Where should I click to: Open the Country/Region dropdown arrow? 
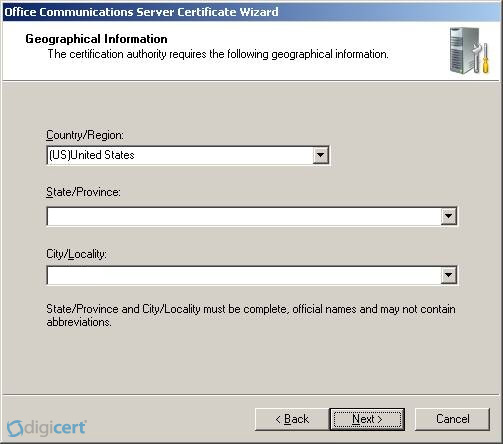coord(320,155)
